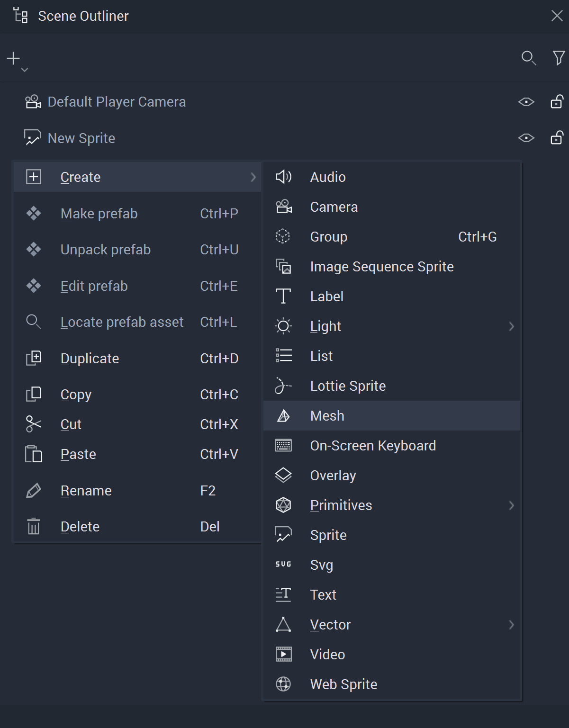Select Duplicate from the context menu
This screenshot has width=569, height=728.
pyautogui.click(x=90, y=359)
